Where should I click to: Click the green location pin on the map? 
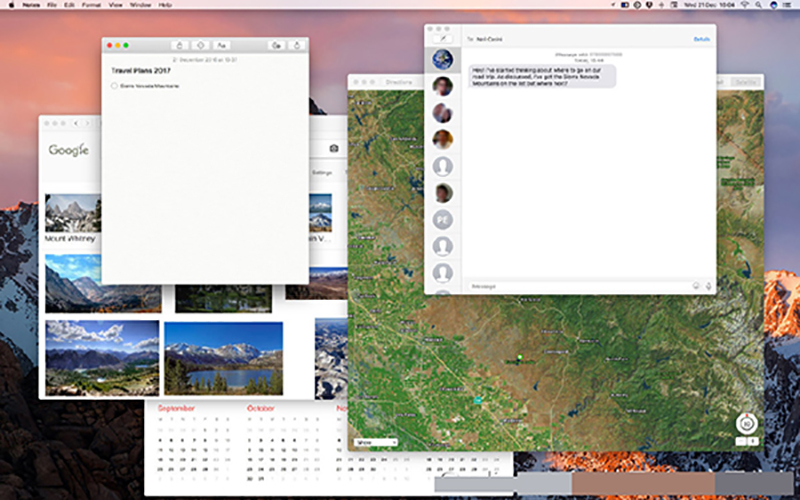(x=519, y=358)
